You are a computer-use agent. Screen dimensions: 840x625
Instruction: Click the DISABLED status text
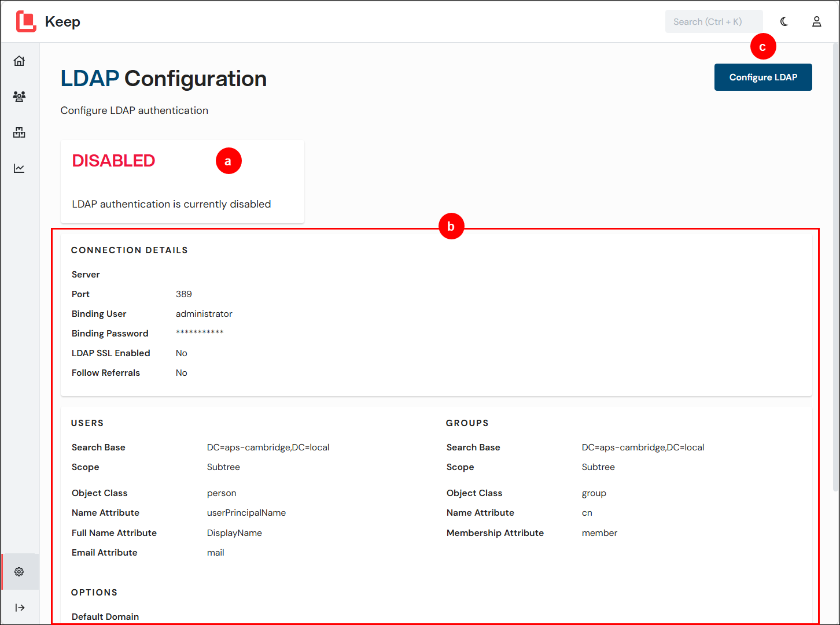pos(113,161)
